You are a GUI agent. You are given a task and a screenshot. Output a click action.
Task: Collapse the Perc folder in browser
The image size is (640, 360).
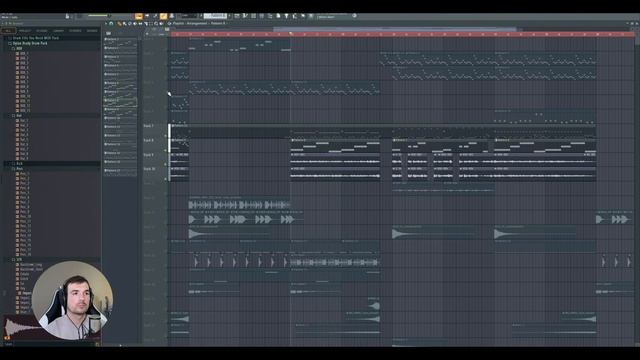(x=19, y=168)
